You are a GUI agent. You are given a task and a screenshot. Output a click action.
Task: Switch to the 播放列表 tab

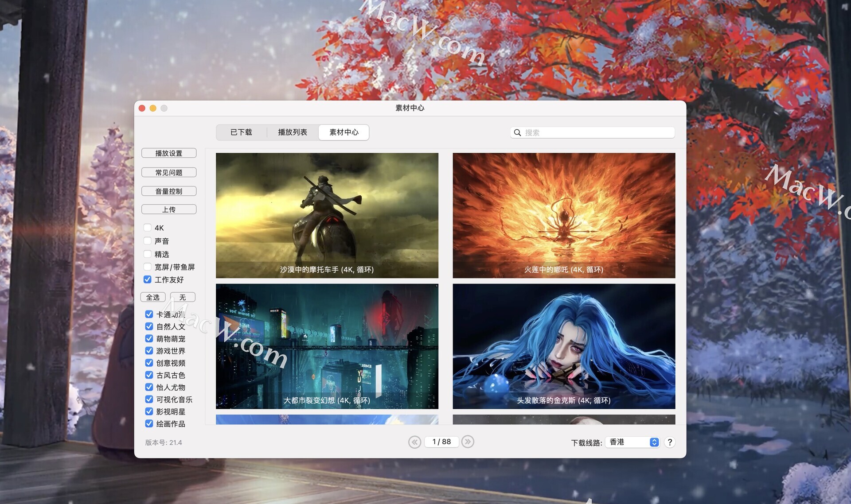click(293, 132)
